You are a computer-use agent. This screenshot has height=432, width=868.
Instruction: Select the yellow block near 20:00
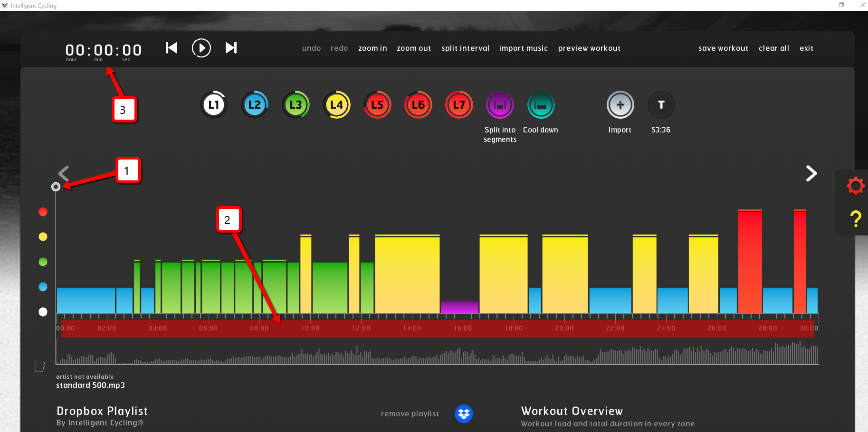coord(565,274)
